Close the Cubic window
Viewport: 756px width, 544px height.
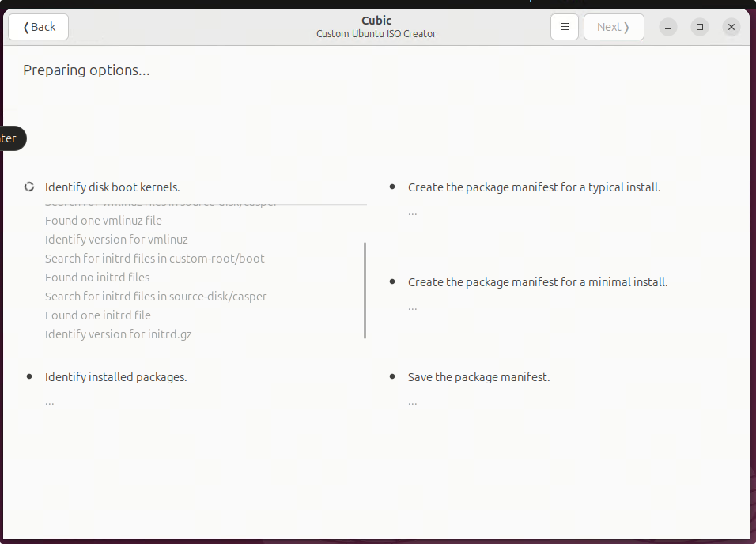click(731, 27)
